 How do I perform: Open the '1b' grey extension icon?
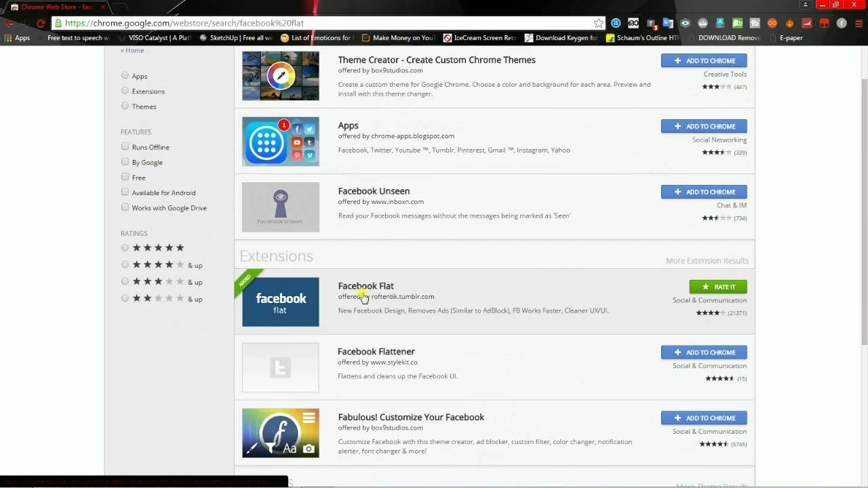[x=755, y=22]
